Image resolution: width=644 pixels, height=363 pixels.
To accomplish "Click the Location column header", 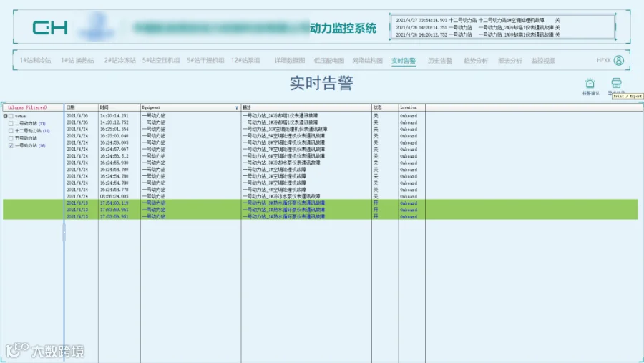I will pyautogui.click(x=412, y=107).
